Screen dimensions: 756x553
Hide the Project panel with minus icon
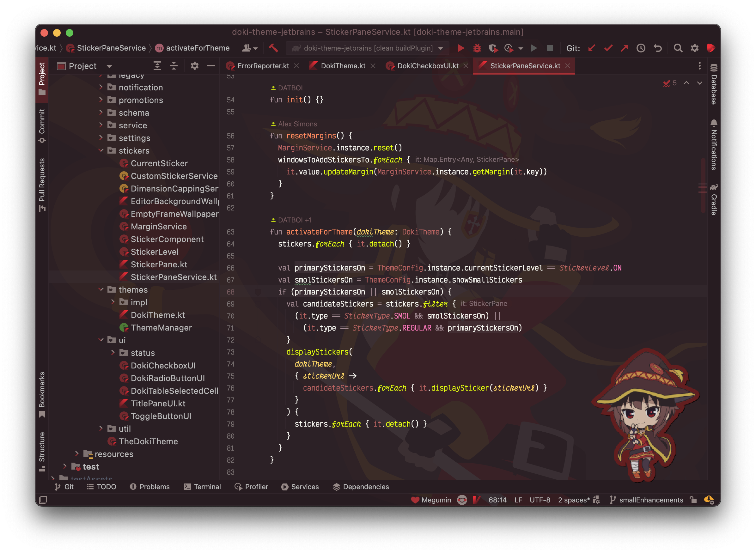click(x=211, y=66)
